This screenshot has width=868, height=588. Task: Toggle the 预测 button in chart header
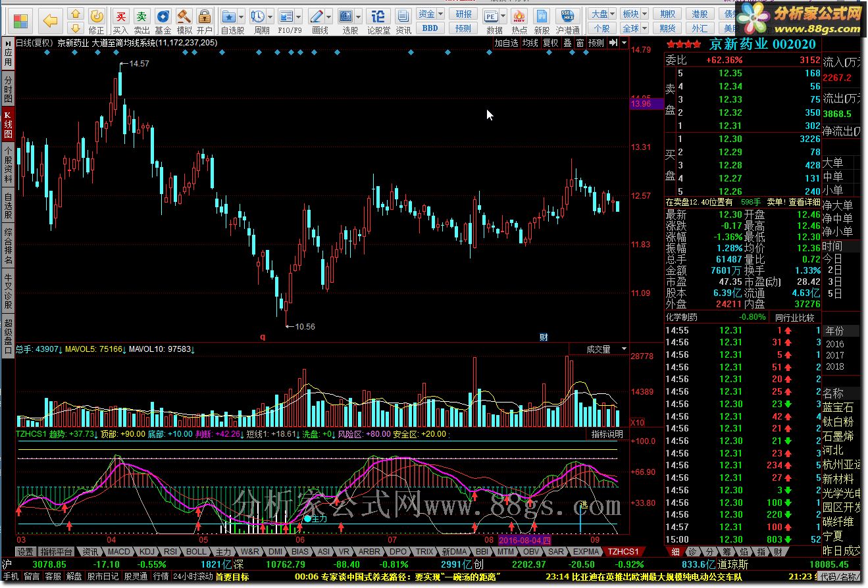click(x=596, y=43)
